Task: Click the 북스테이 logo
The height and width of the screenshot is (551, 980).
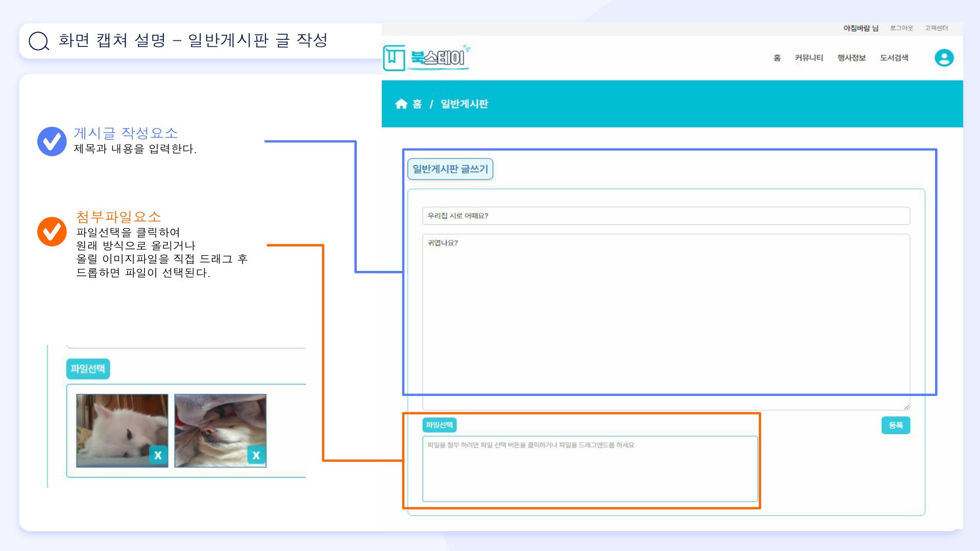Action: click(426, 58)
